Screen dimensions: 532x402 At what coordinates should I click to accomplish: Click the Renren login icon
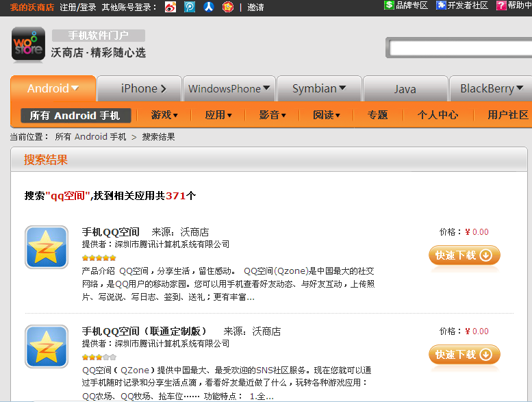[209, 7]
